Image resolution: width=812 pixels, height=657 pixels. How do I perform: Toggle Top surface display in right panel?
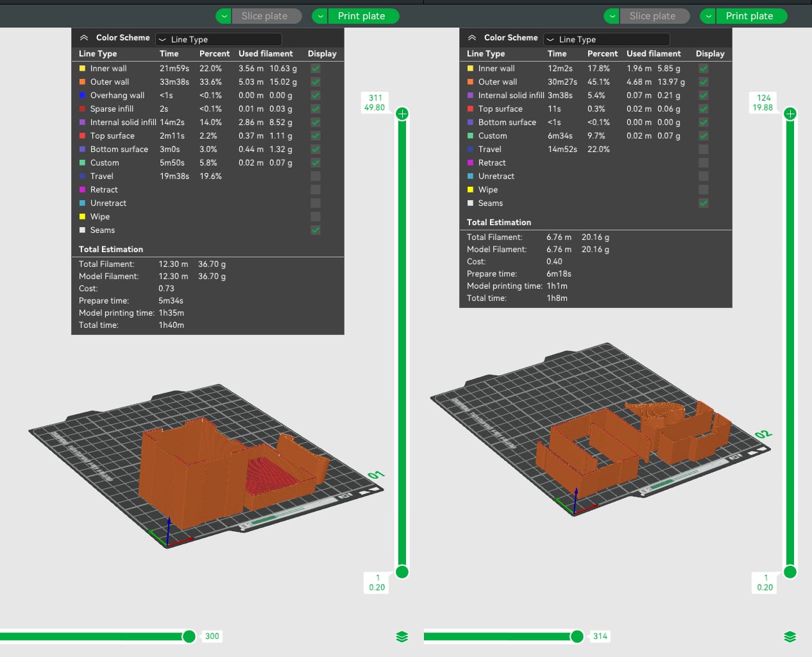(704, 109)
